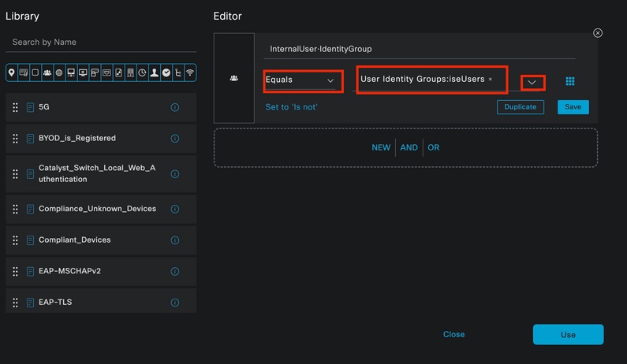
Task: Add an OR condition block
Action: [434, 147]
